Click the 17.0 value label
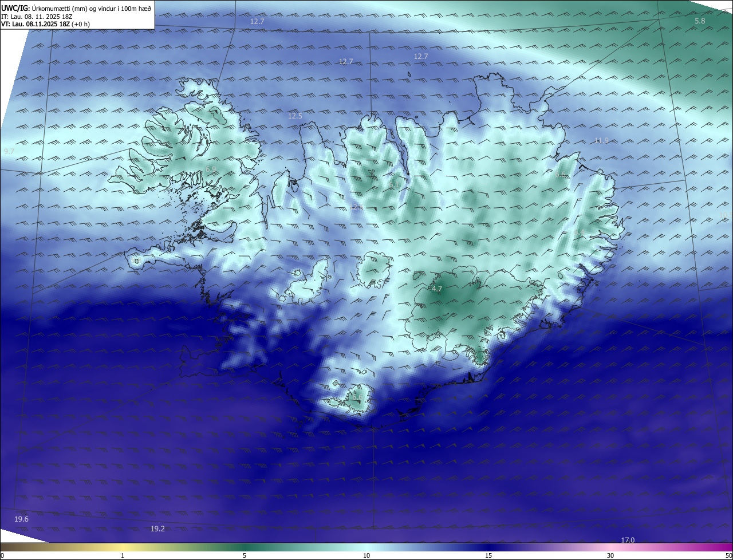733x560 pixels. tap(628, 540)
